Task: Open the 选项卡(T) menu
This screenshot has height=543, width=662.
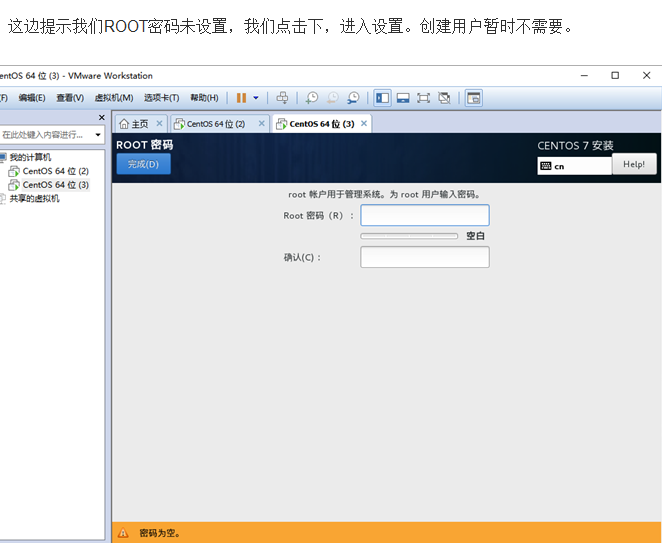Action: click(162, 98)
